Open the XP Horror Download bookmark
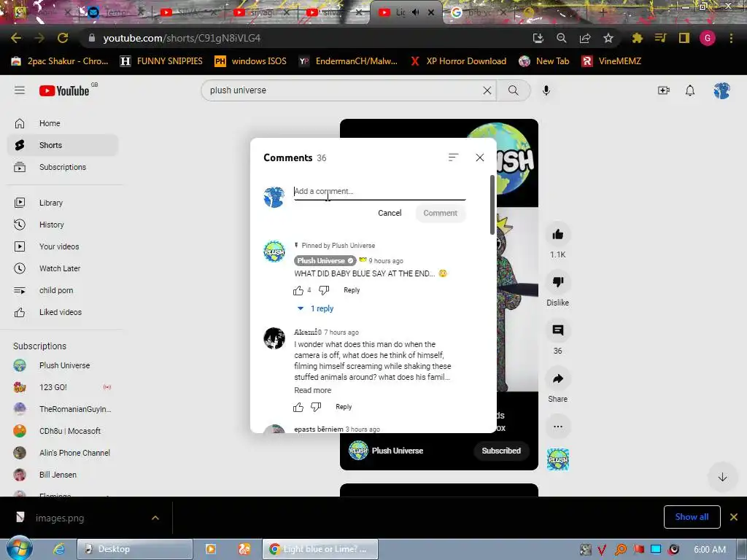Image resolution: width=747 pixels, height=560 pixels. click(458, 61)
